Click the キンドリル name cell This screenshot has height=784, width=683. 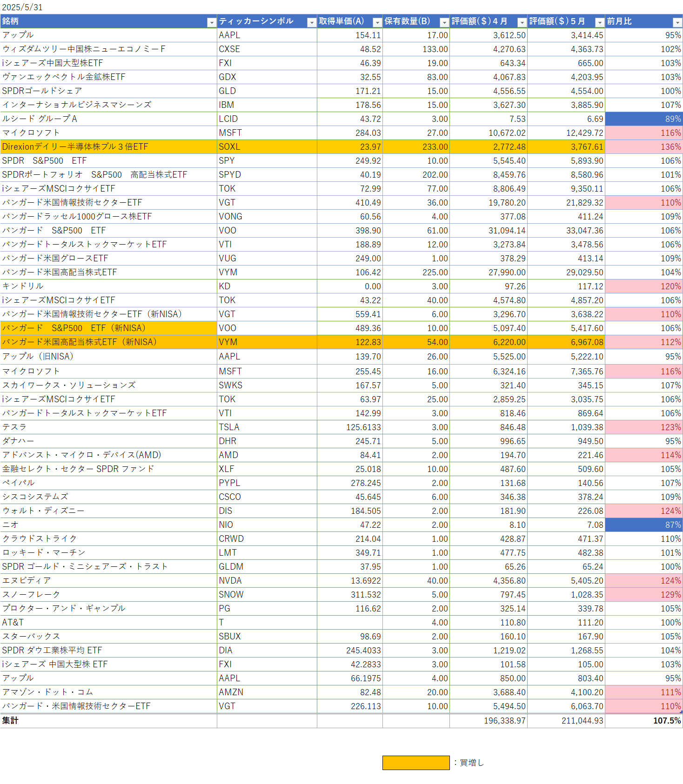click(x=108, y=286)
